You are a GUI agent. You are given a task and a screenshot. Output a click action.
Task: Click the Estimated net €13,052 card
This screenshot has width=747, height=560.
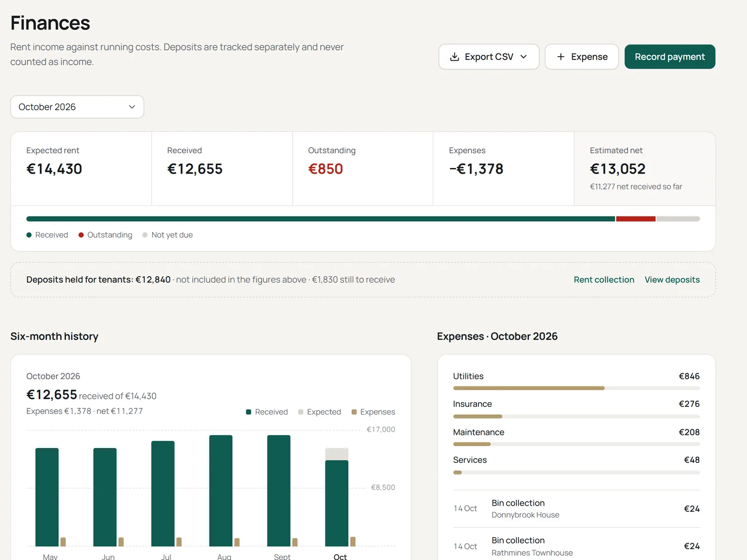pos(645,168)
